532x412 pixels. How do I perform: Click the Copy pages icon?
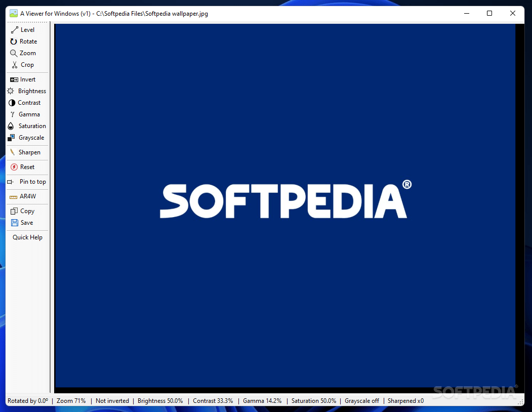point(14,211)
